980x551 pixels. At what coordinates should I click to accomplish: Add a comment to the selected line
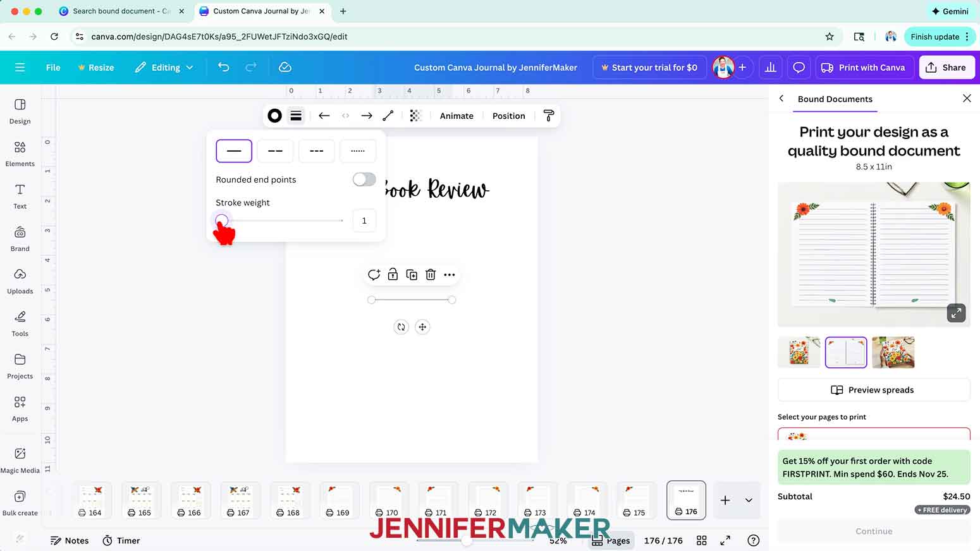pyautogui.click(x=374, y=274)
